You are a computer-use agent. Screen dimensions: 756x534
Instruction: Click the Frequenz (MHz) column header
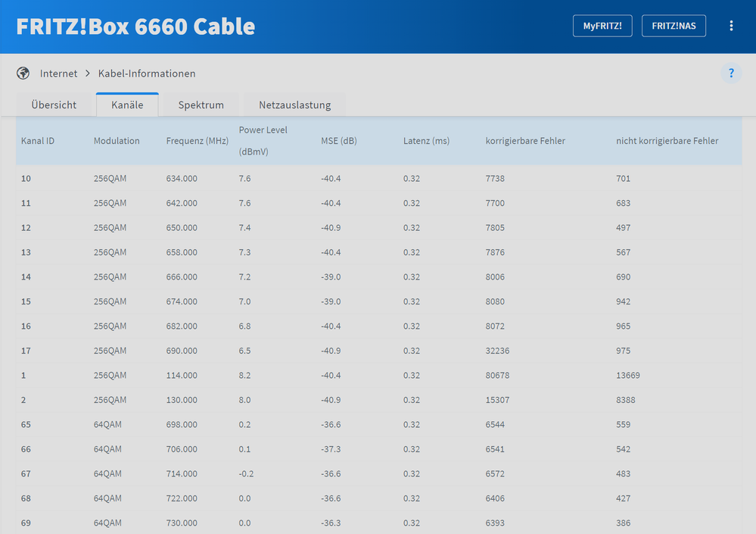click(198, 141)
